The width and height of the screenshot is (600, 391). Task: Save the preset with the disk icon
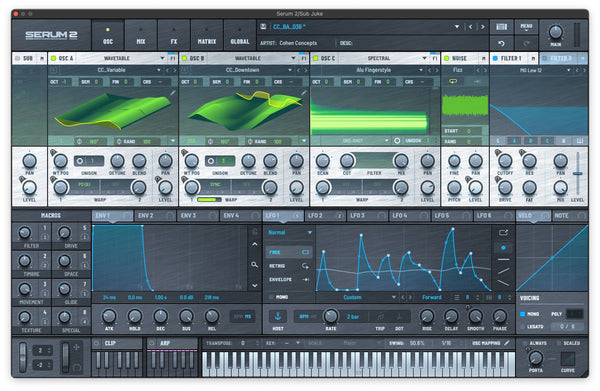click(263, 26)
